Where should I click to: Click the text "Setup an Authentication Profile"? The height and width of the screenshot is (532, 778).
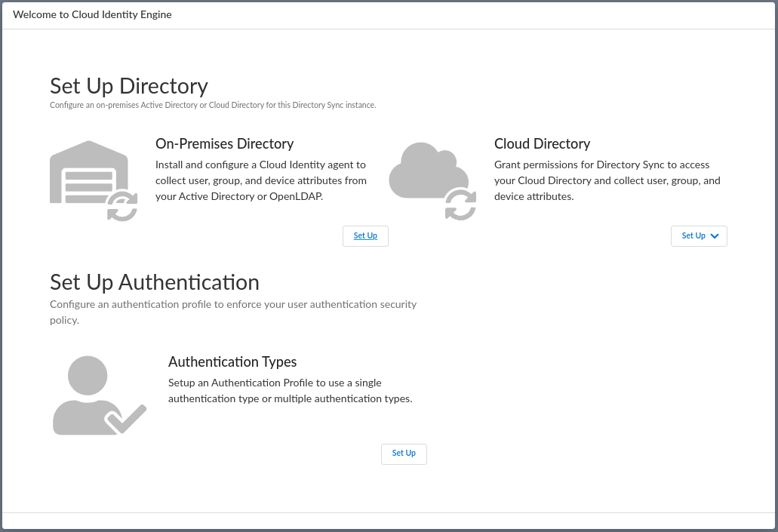pyautogui.click(x=241, y=383)
